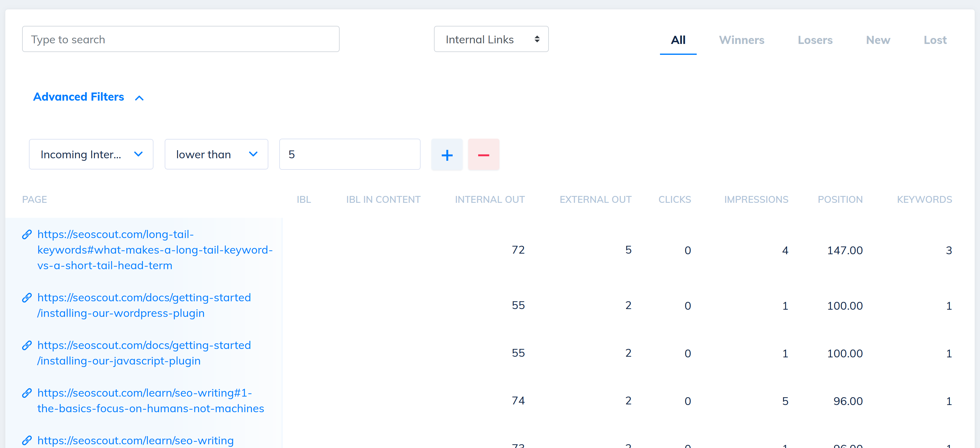980x448 pixels.
Task: Switch to the New tab
Action: coord(878,40)
